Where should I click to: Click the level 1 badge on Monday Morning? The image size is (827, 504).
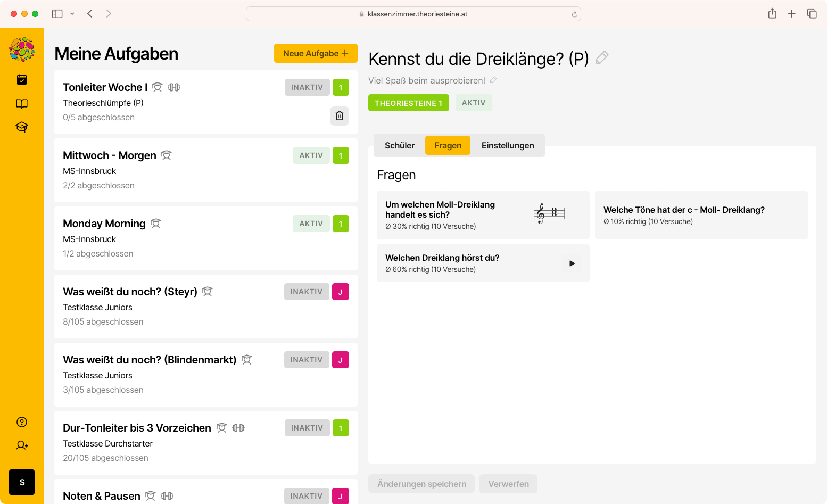(x=341, y=224)
